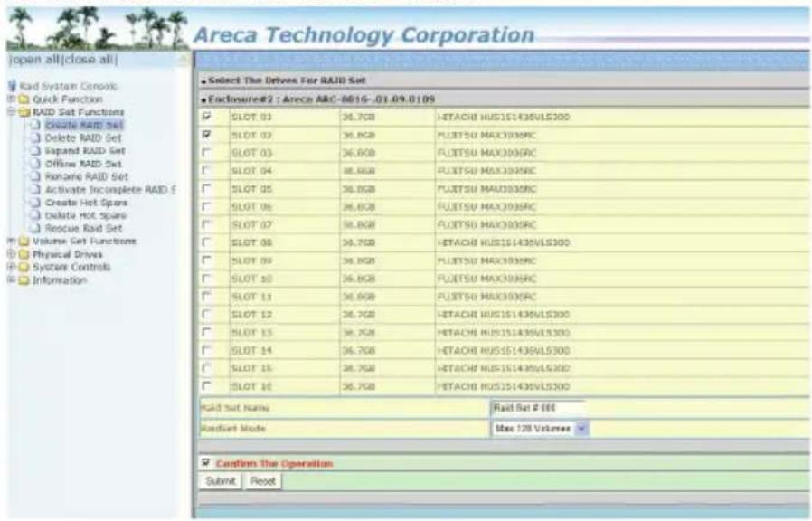Expand the System Controls tree node
812x521 pixels.
[11, 267]
